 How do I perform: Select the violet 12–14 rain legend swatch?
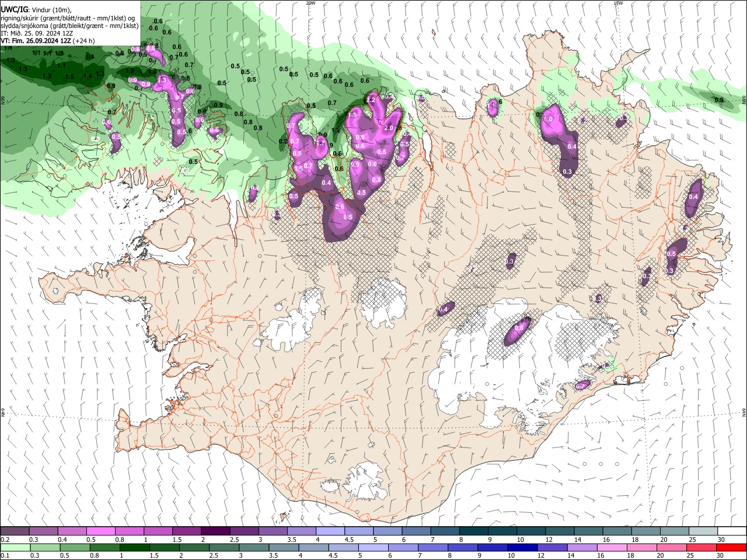552,547
